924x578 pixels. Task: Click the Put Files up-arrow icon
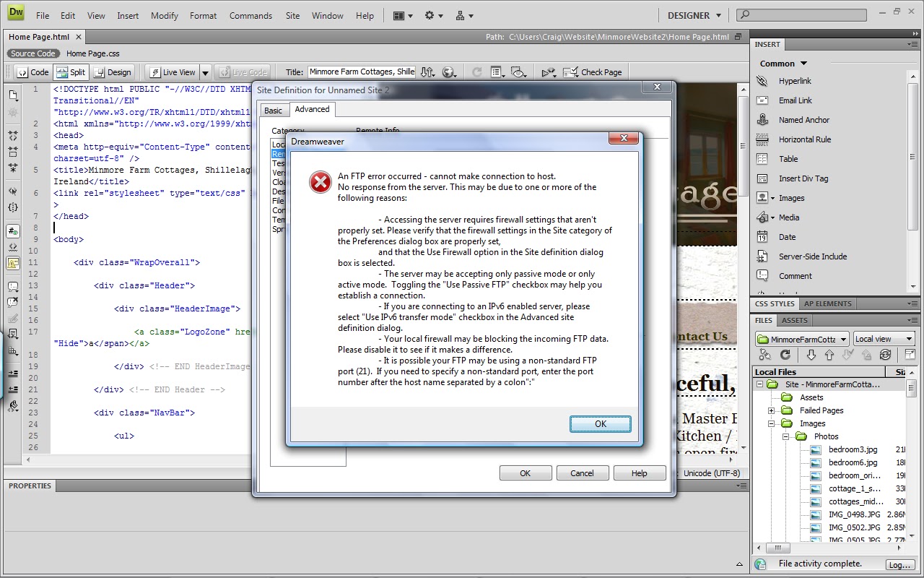(829, 355)
